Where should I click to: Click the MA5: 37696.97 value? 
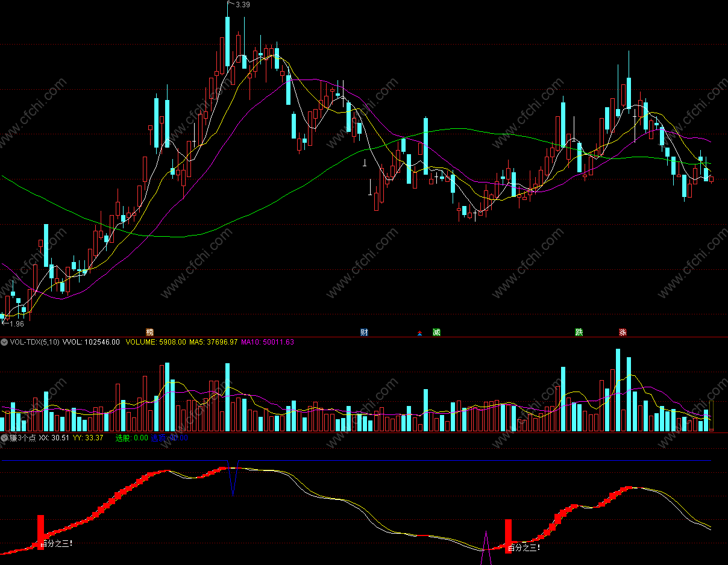pos(213,342)
